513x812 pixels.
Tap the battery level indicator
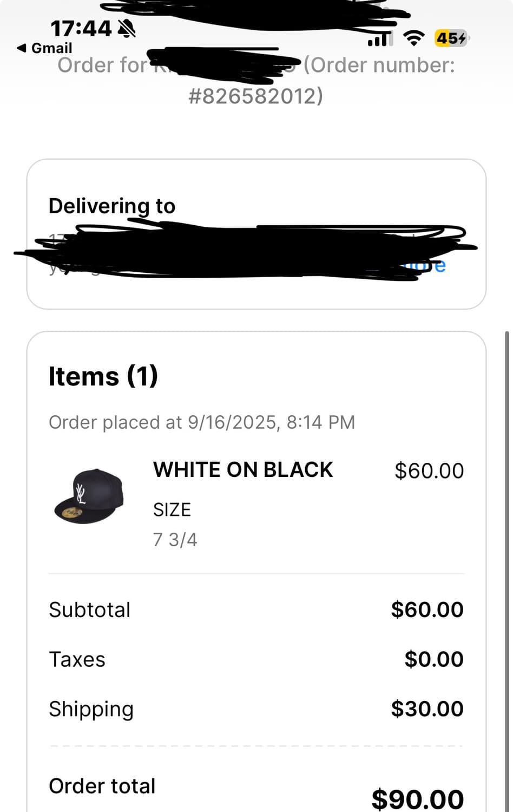[x=451, y=38]
